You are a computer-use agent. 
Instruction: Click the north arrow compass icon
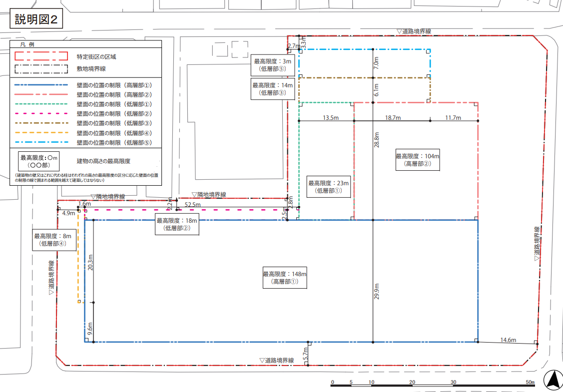(552, 379)
